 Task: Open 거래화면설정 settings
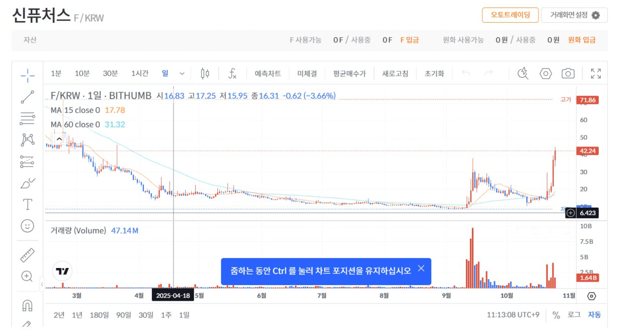tap(574, 15)
